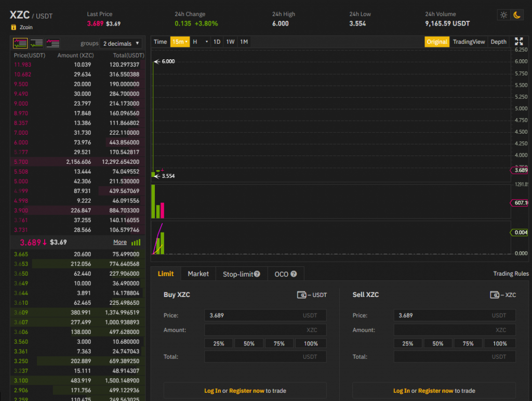Click the OCO help question mark
Image resolution: width=532 pixels, height=401 pixels.
tap(294, 274)
